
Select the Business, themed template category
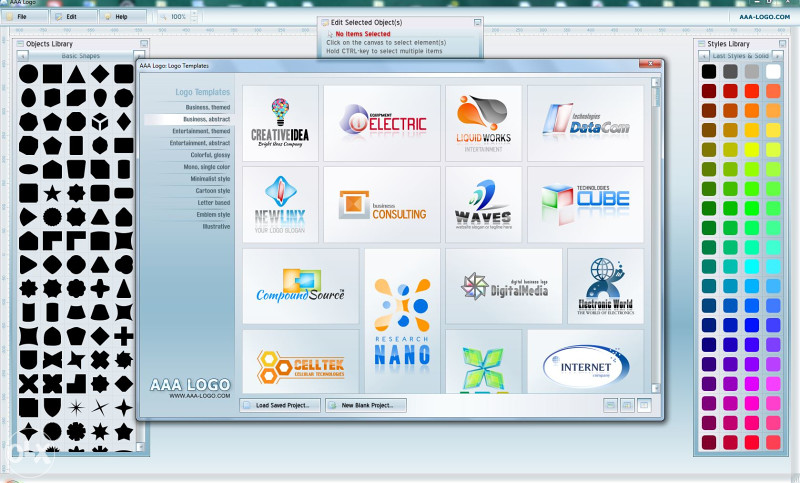tap(208, 108)
